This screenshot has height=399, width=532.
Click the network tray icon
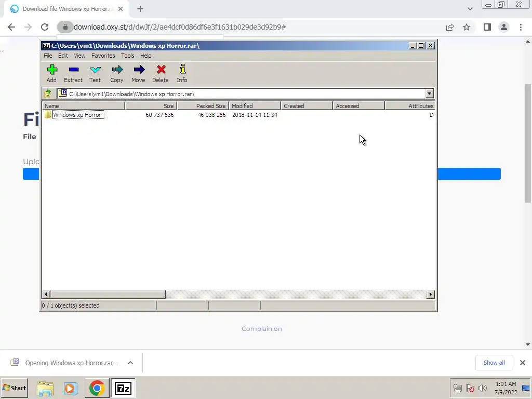457,388
